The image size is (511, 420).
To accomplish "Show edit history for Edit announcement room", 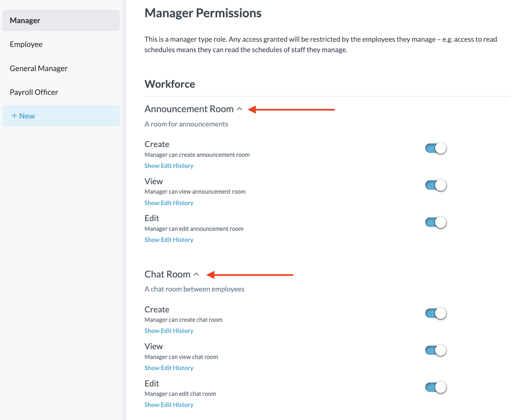I will pos(169,240).
